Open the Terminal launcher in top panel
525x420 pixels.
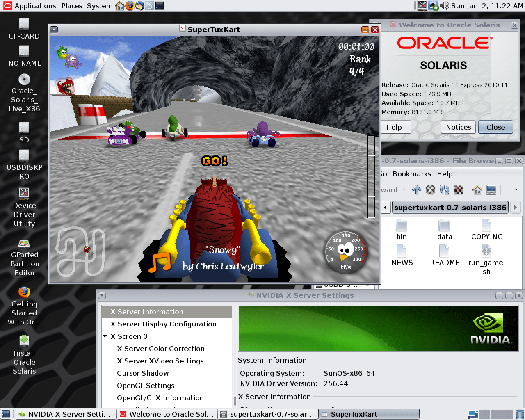click(160, 6)
